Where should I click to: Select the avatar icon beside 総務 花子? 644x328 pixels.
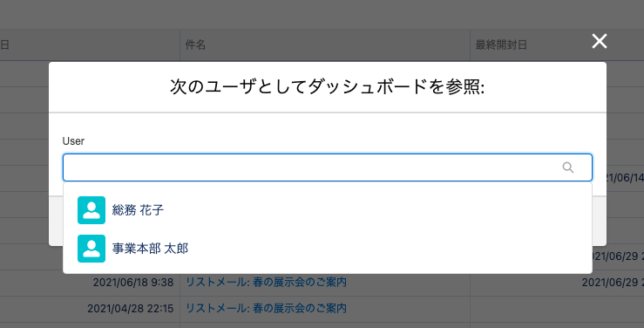coord(92,210)
